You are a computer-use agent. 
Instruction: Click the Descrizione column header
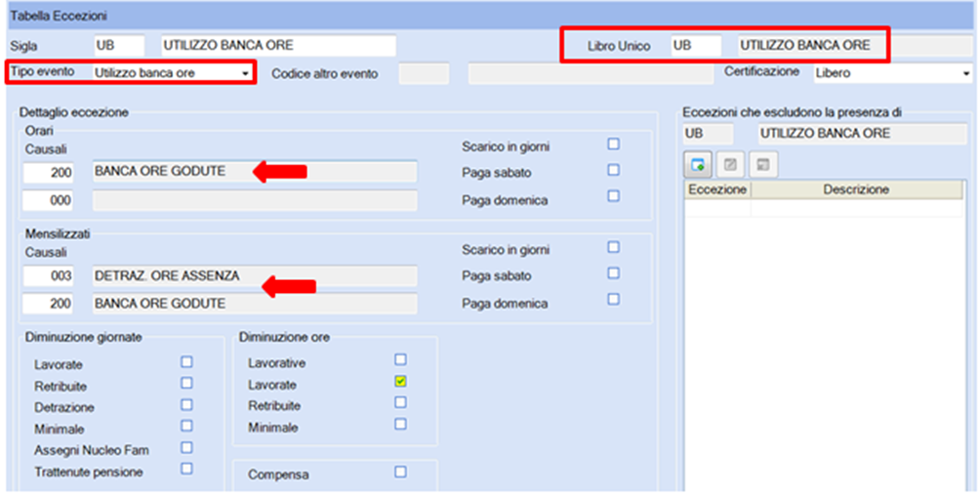point(856,189)
